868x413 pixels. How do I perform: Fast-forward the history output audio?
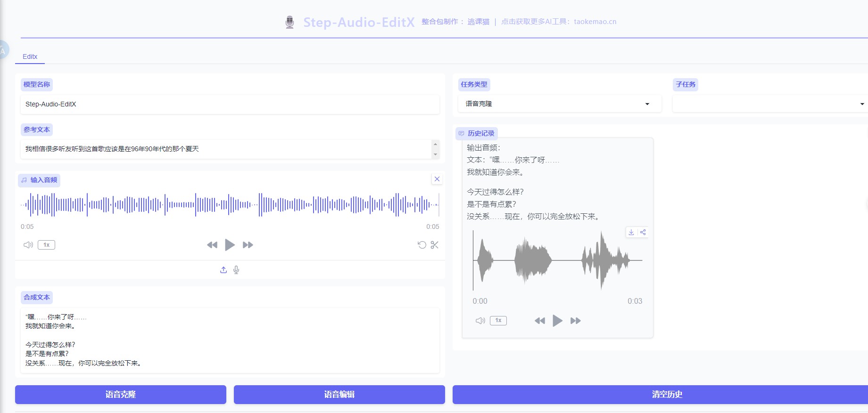576,321
